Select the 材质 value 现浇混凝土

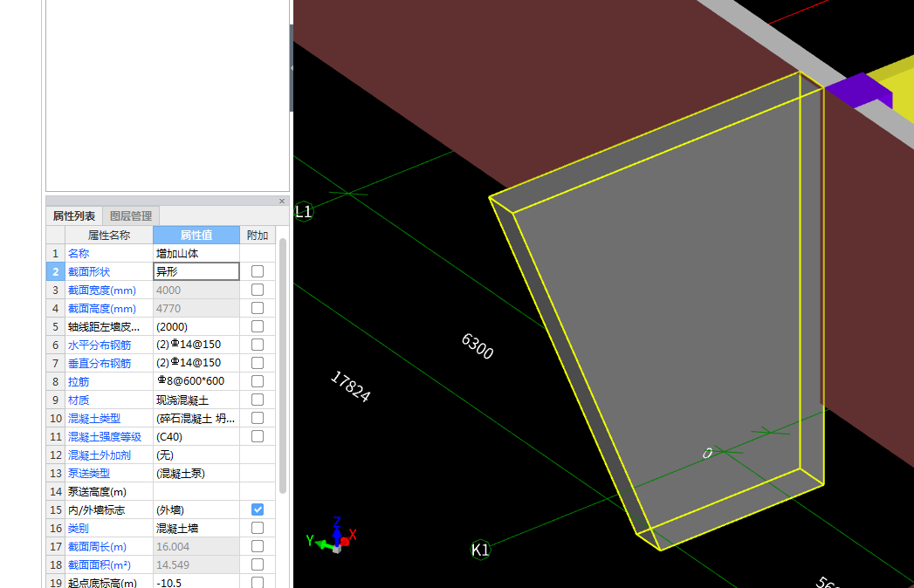click(x=196, y=400)
